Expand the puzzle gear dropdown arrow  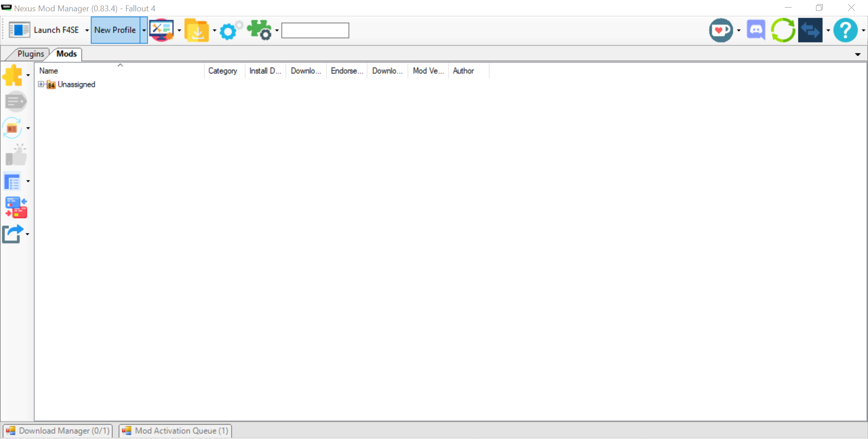277,30
